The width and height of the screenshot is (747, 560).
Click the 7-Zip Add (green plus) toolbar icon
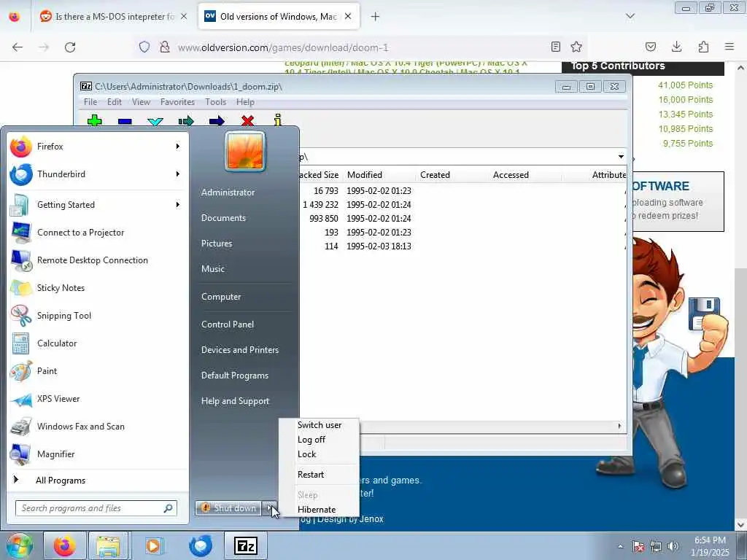click(94, 120)
